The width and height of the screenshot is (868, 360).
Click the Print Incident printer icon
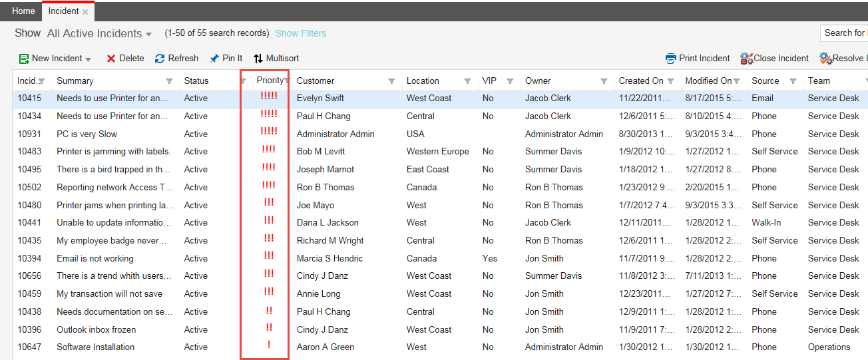click(x=671, y=59)
